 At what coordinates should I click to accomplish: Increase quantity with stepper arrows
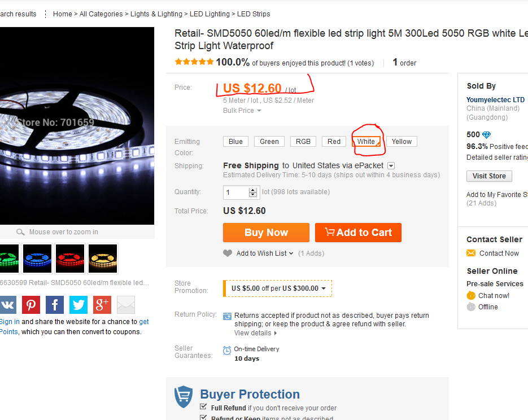253,190
